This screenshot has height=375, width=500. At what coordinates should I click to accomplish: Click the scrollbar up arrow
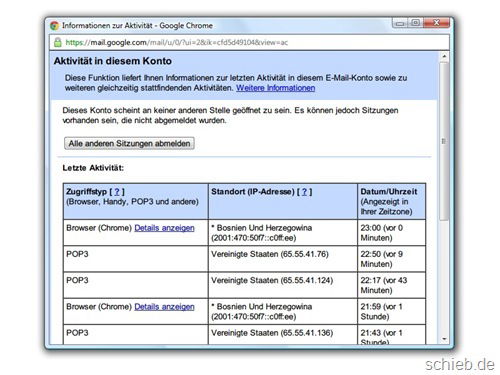[444, 56]
